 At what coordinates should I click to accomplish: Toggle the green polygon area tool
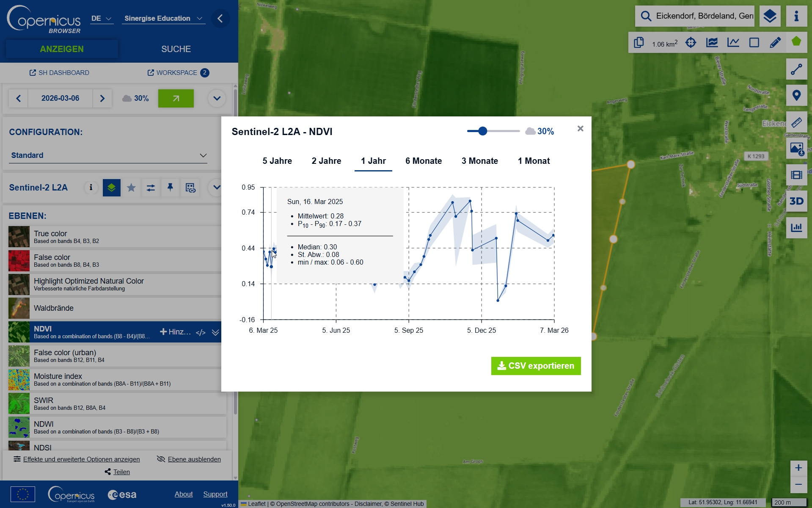pyautogui.click(x=796, y=41)
